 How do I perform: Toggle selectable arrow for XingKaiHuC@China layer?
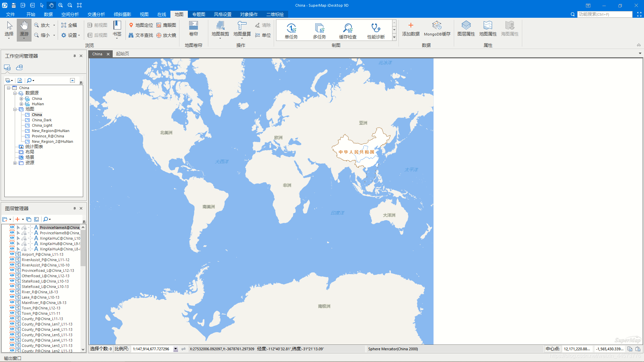tap(18, 238)
